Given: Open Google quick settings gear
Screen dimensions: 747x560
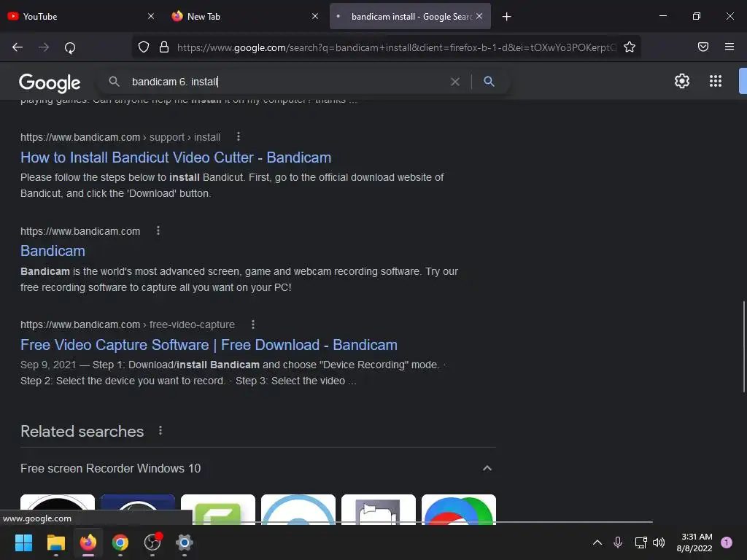Looking at the screenshot, I should coord(682,81).
